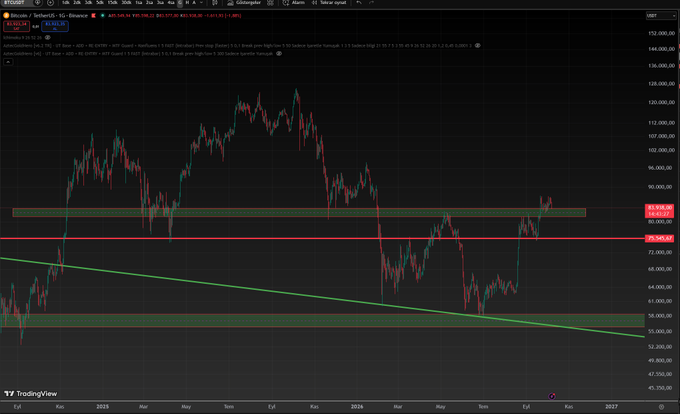Click the 83.938,00 current price label

(660, 208)
